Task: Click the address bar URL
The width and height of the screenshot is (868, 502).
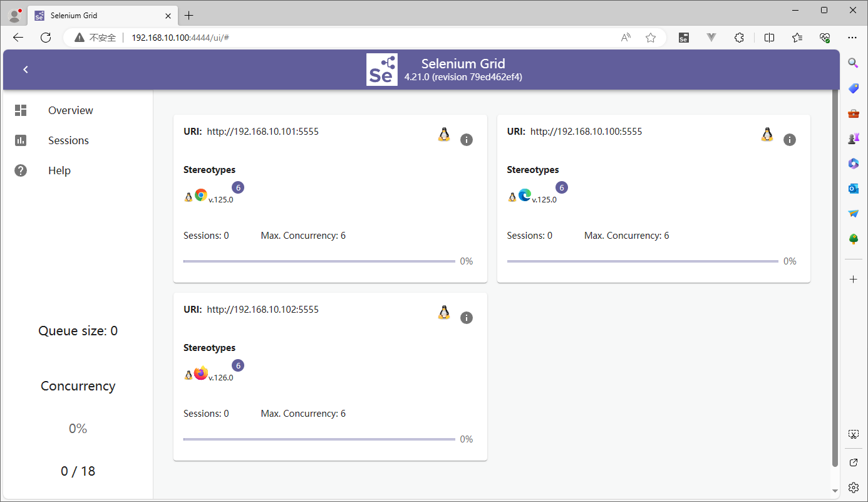Action: coord(180,38)
